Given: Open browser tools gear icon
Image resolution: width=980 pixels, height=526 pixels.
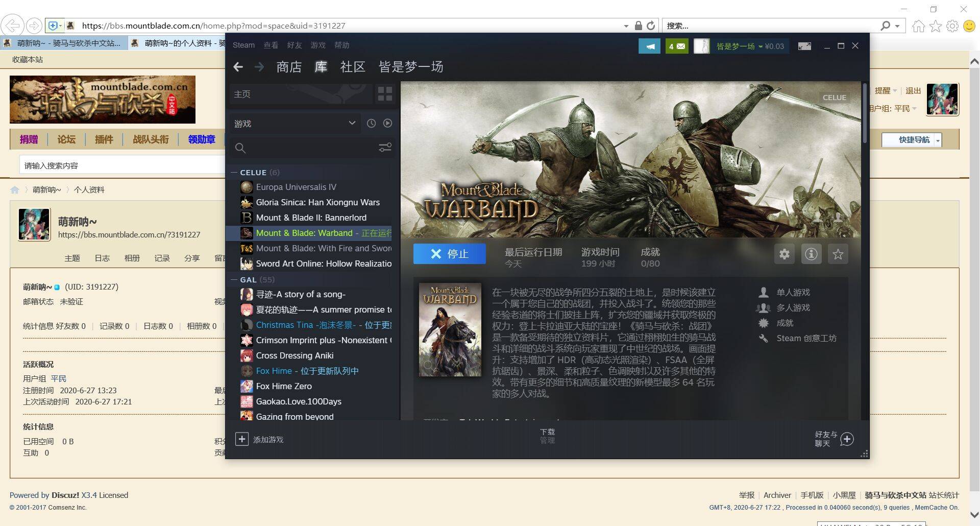Looking at the screenshot, I should [x=952, y=26].
